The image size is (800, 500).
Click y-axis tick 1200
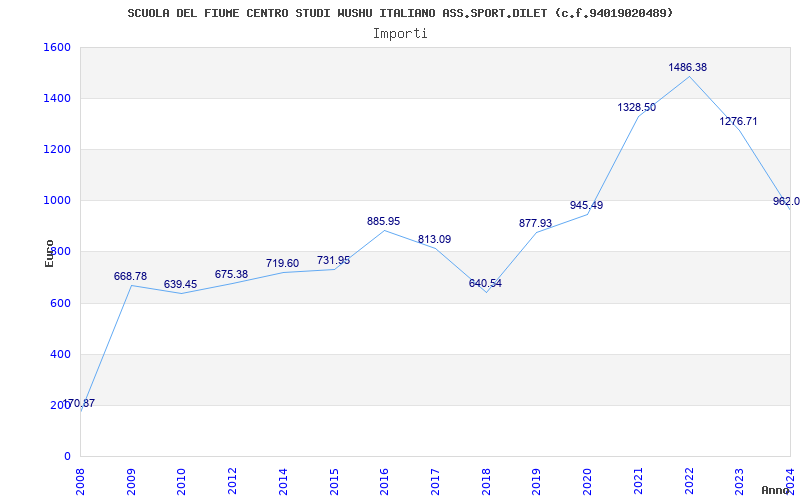point(57,149)
